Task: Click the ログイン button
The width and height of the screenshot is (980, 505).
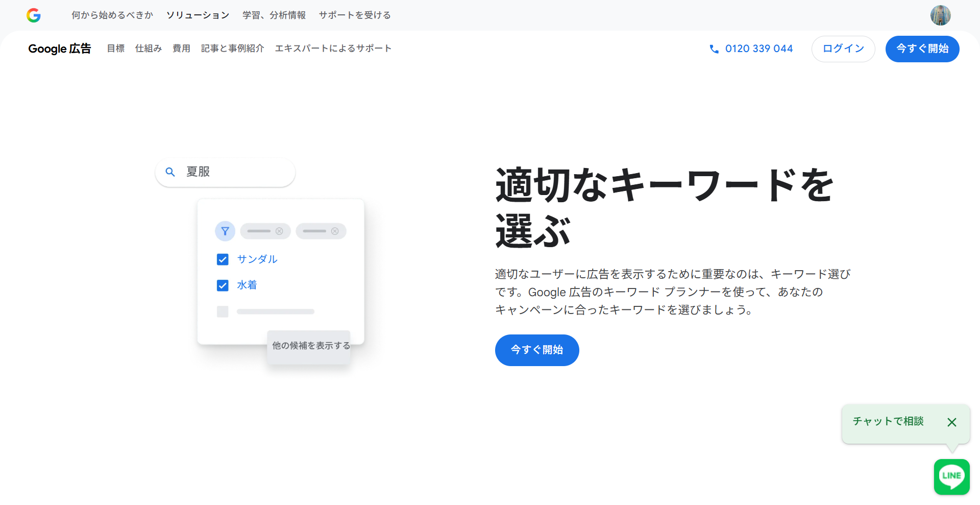Action: tap(843, 49)
